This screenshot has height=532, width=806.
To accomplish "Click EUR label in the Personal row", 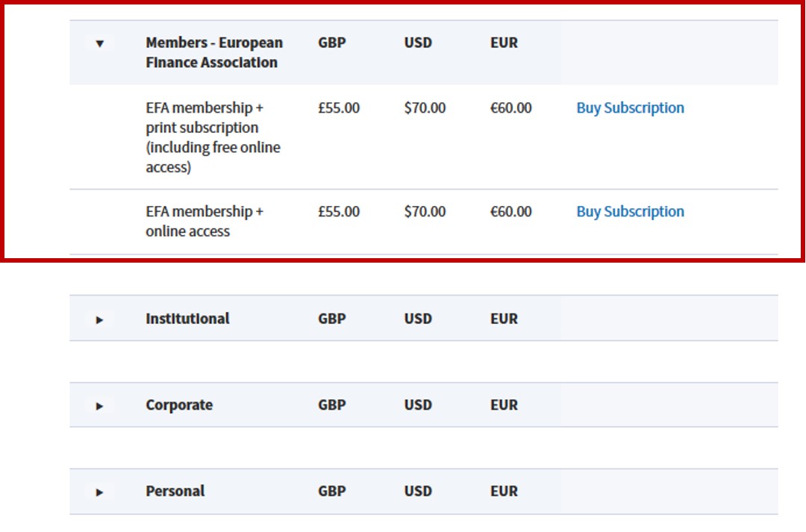I will click(x=504, y=491).
